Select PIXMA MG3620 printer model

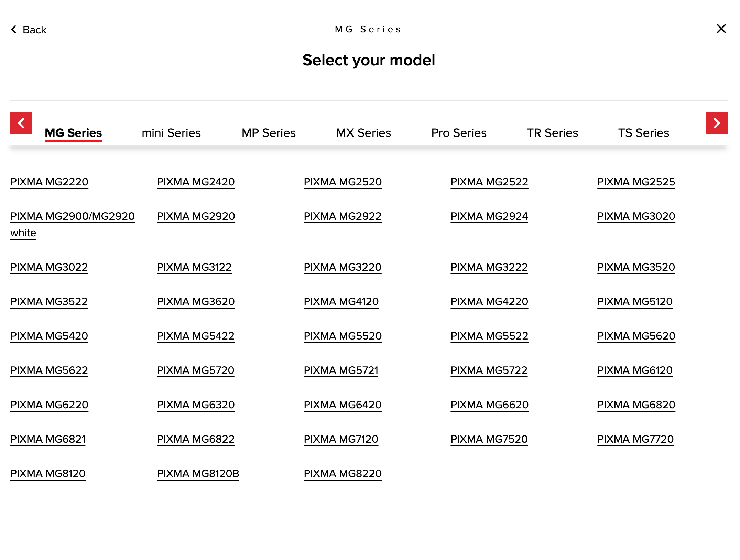coord(196,301)
